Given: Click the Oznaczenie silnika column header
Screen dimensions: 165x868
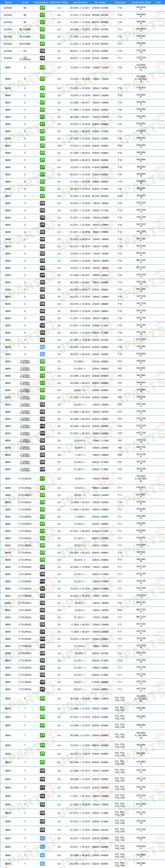Looking at the screenshot, I should coord(141,2).
